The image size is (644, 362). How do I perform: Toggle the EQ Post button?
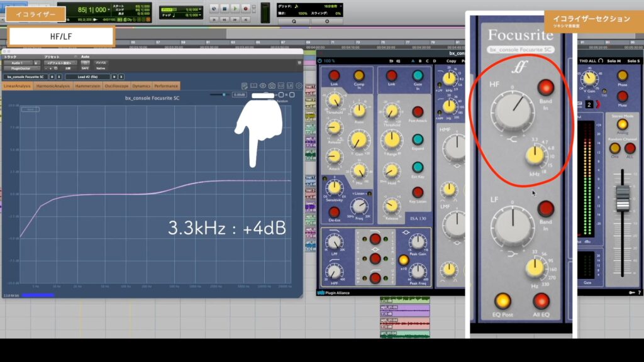coord(502,301)
